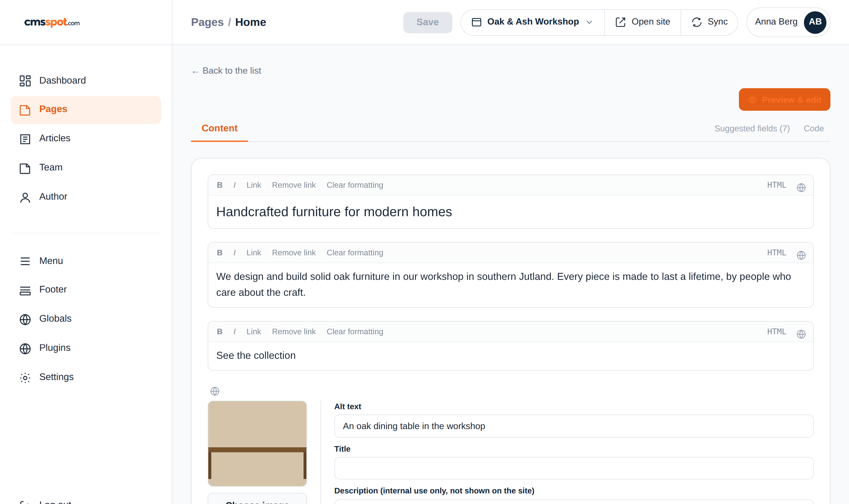Click the Dashboard grid icon
Viewport: 849px width, 504px height.
point(25,81)
